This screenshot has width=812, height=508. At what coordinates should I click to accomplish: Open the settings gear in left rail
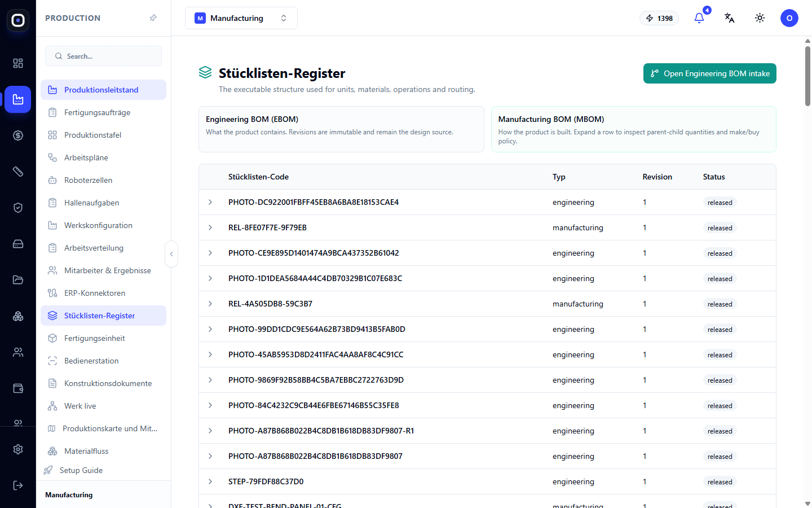[x=18, y=449]
